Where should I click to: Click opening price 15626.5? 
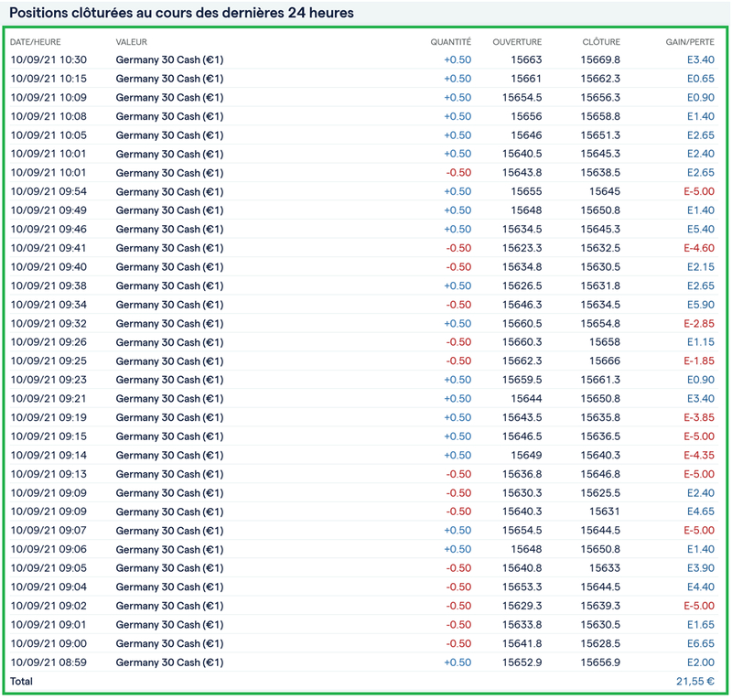click(x=522, y=285)
